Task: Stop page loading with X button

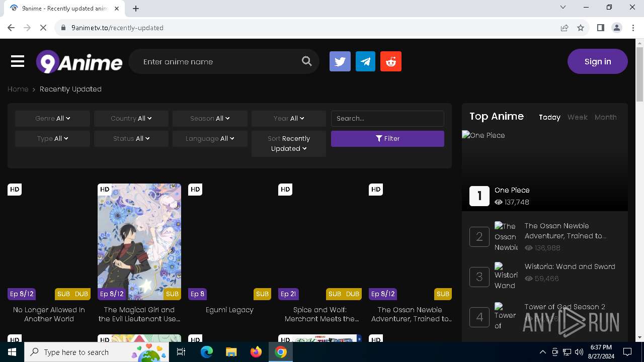Action: pyautogui.click(x=43, y=28)
